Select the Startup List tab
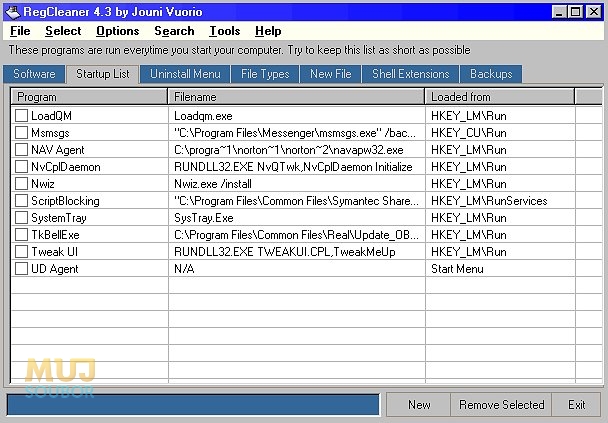Viewport: 608px width, 423px height. click(x=103, y=74)
